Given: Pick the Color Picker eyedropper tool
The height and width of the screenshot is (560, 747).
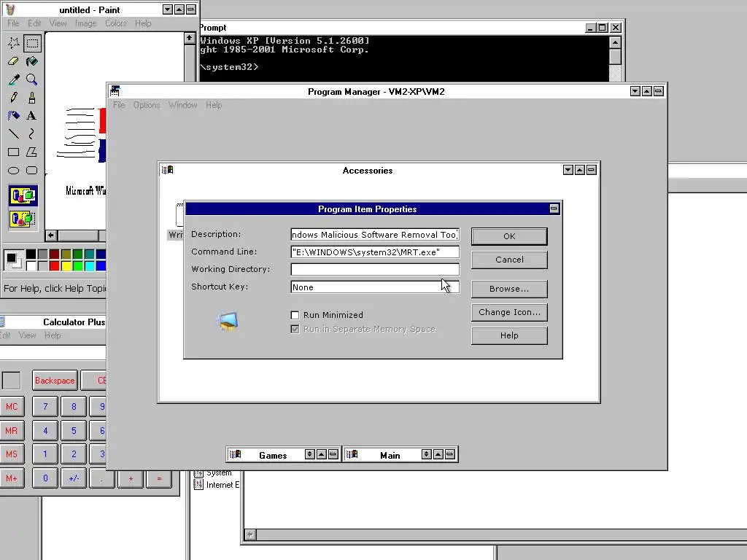Looking at the screenshot, I should pos(13,79).
